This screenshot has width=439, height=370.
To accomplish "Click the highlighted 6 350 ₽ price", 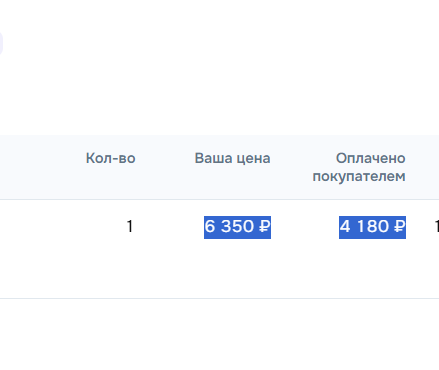I will (237, 227).
